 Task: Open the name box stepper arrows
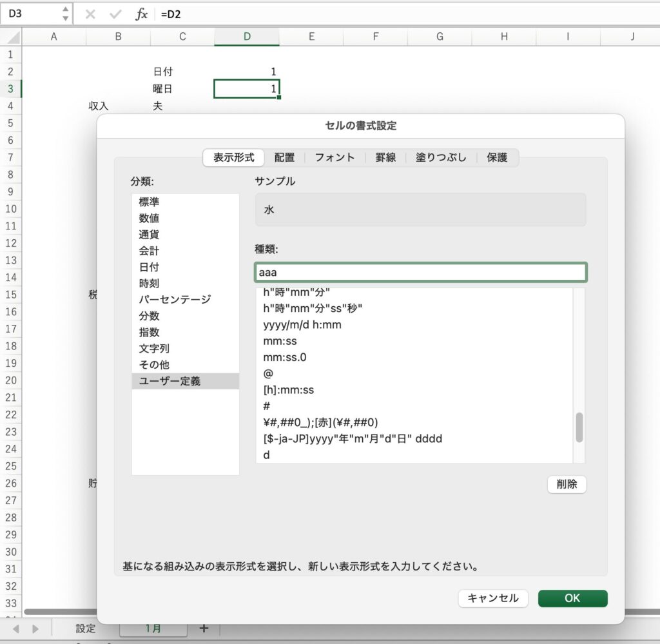click(x=65, y=14)
